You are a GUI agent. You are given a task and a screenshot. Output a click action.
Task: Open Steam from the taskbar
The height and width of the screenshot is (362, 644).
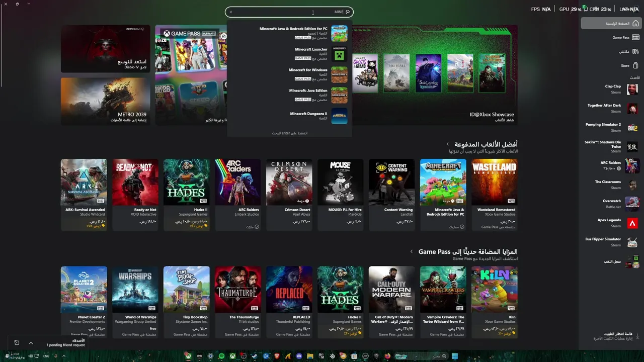pos(255,356)
